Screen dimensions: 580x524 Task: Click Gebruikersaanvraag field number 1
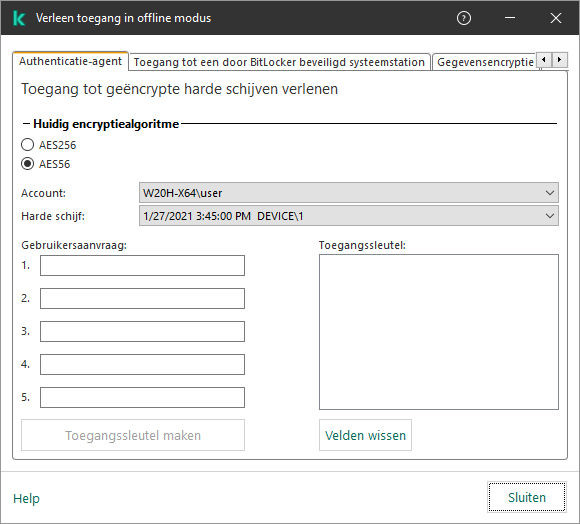(142, 266)
